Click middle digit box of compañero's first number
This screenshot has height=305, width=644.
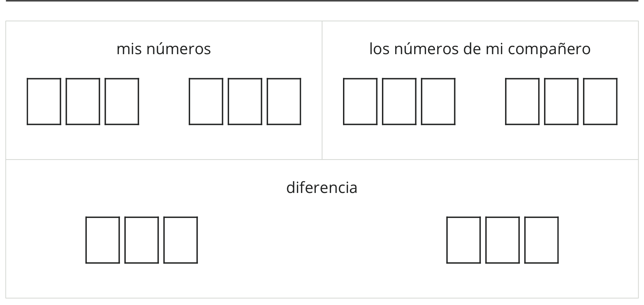tap(399, 102)
